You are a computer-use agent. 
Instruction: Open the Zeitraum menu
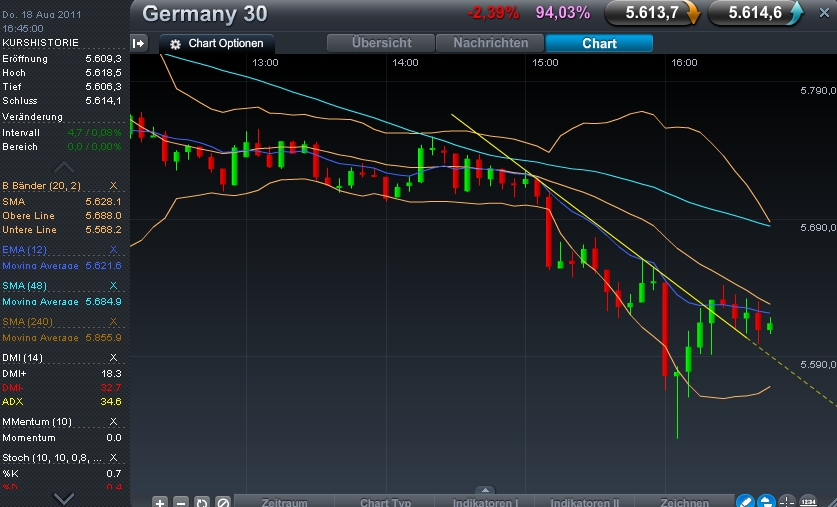[284, 502]
